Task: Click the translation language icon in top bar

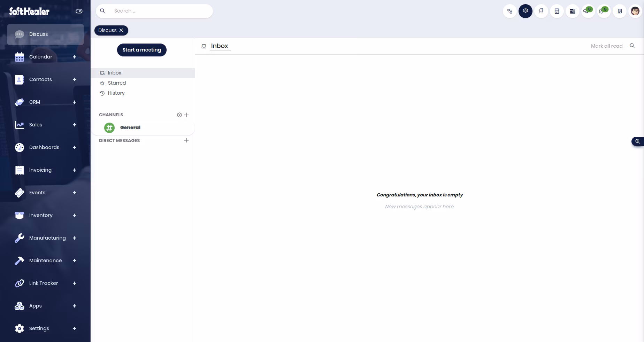Action: [x=510, y=11]
